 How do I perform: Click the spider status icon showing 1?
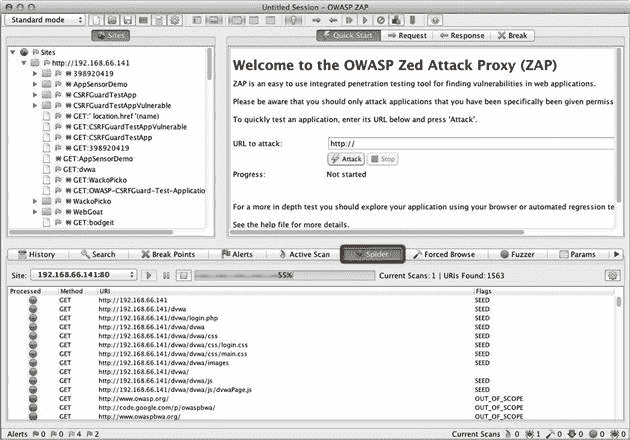pos(530,434)
